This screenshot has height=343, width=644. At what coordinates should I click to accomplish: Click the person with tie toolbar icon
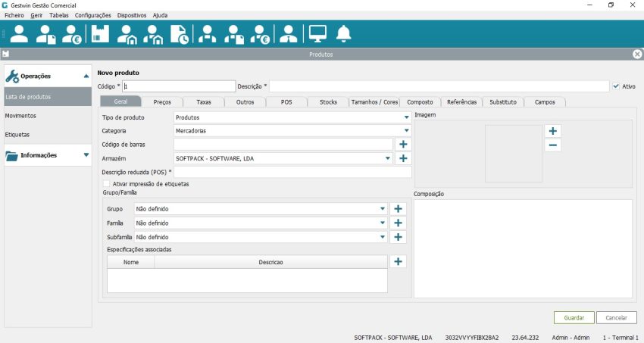coord(288,34)
